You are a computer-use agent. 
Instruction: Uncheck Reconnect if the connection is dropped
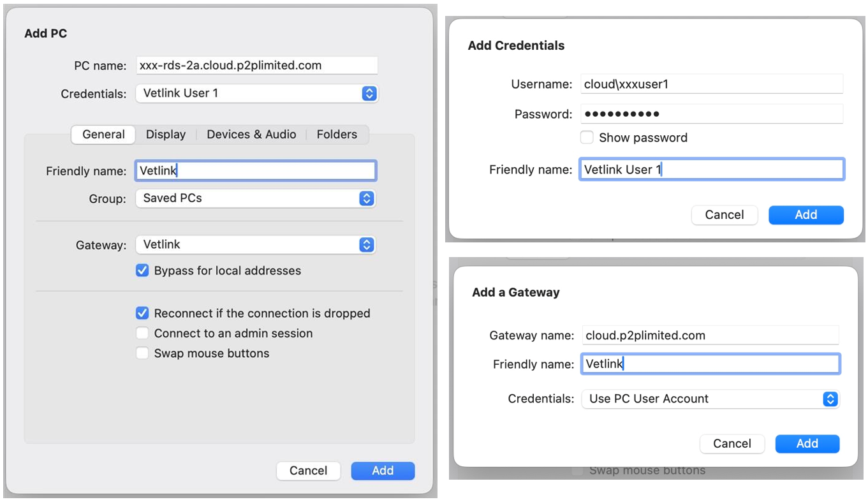click(x=142, y=313)
